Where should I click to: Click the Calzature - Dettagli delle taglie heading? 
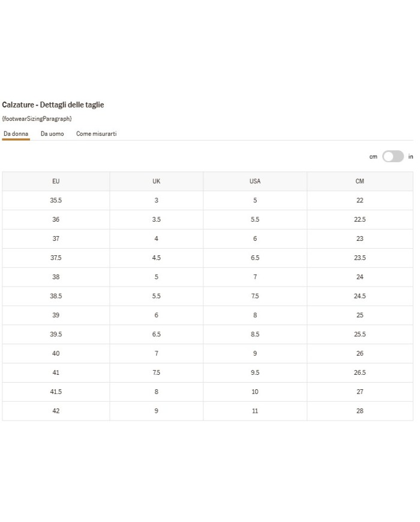pyautogui.click(x=53, y=105)
